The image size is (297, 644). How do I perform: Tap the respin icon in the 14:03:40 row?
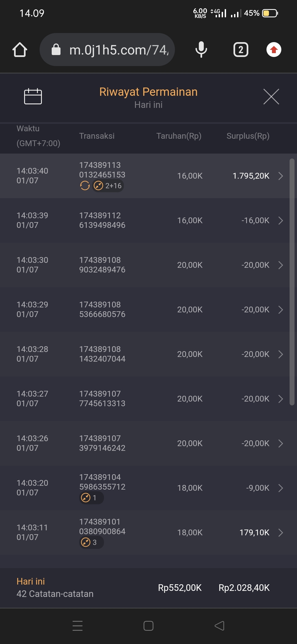[85, 186]
